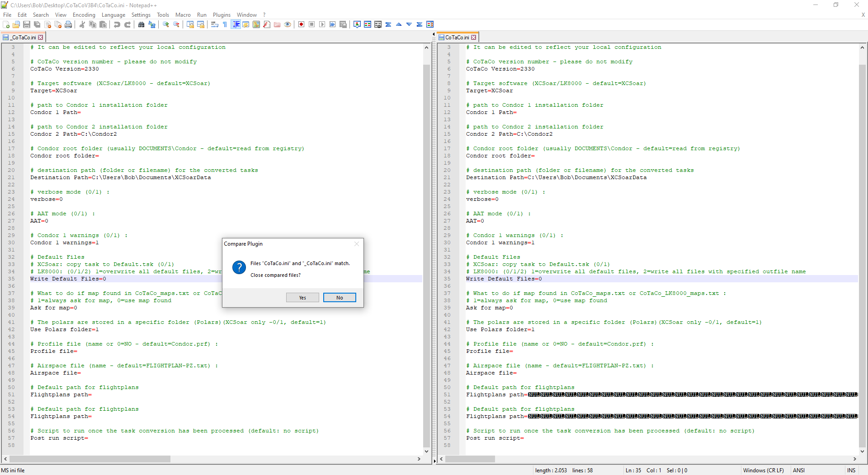Open the Document Map panel icon
This screenshot has width=868, height=475.
256,24
